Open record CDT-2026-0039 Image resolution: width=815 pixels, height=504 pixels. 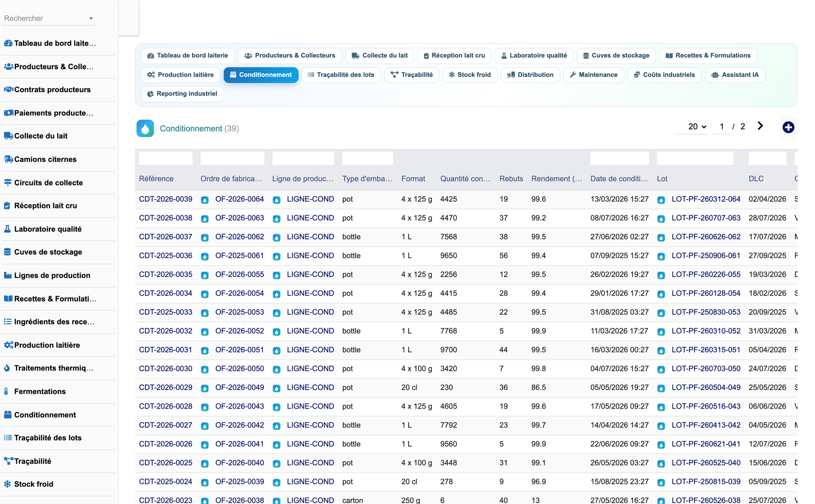165,199
